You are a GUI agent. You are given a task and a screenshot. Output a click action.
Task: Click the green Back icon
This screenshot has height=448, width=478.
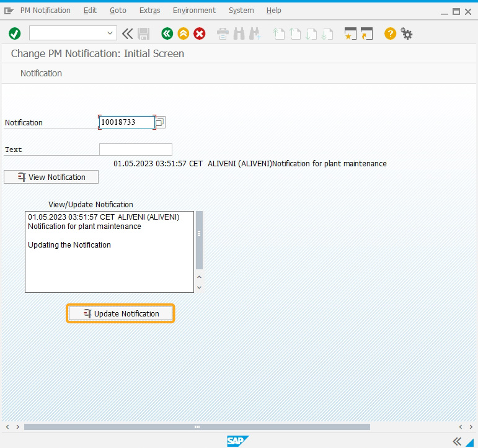coord(167,34)
